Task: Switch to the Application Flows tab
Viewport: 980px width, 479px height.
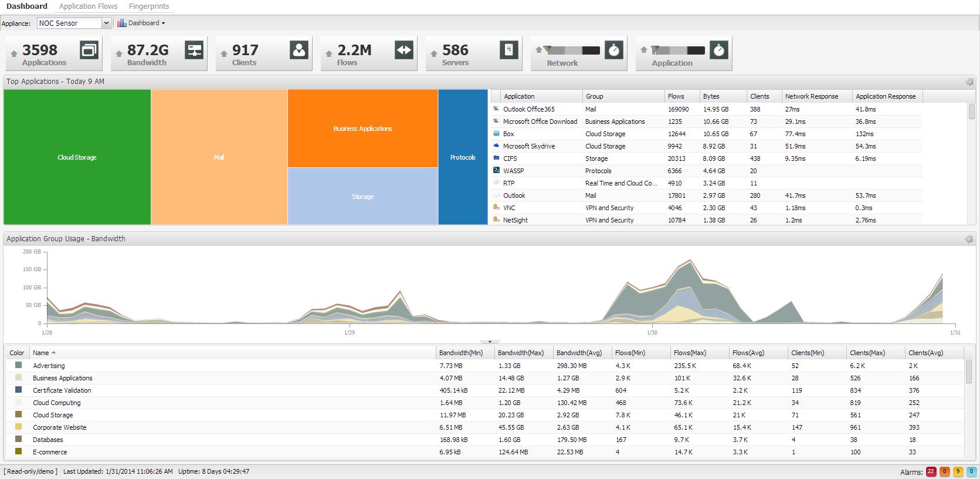Action: coord(88,6)
